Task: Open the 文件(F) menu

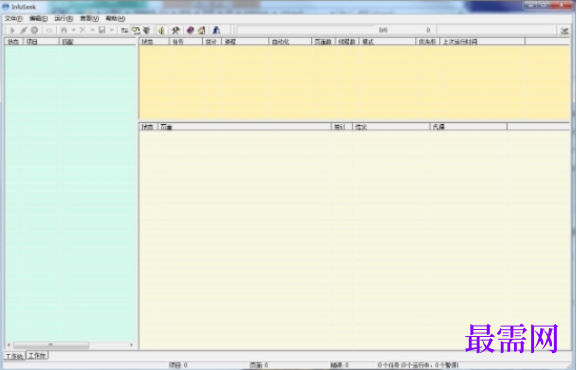Action: pyautogui.click(x=14, y=18)
